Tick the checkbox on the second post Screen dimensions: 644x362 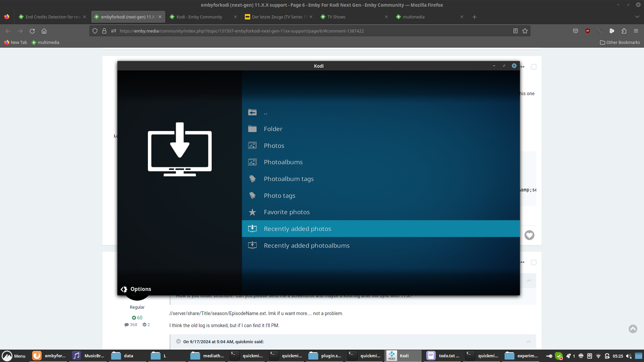tap(534, 262)
